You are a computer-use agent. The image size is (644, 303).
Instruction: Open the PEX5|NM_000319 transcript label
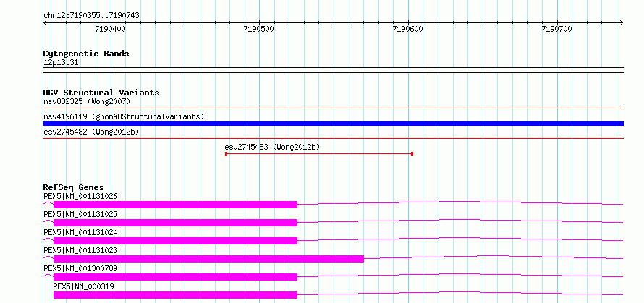pos(83,286)
